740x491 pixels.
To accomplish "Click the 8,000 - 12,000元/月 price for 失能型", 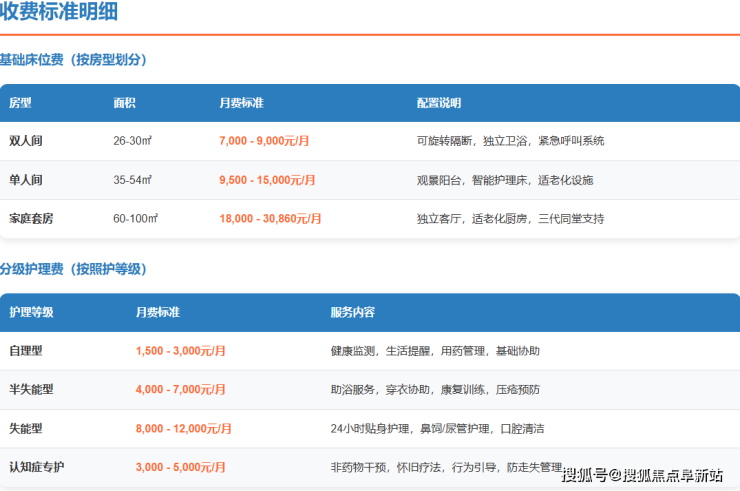I will click(183, 428).
